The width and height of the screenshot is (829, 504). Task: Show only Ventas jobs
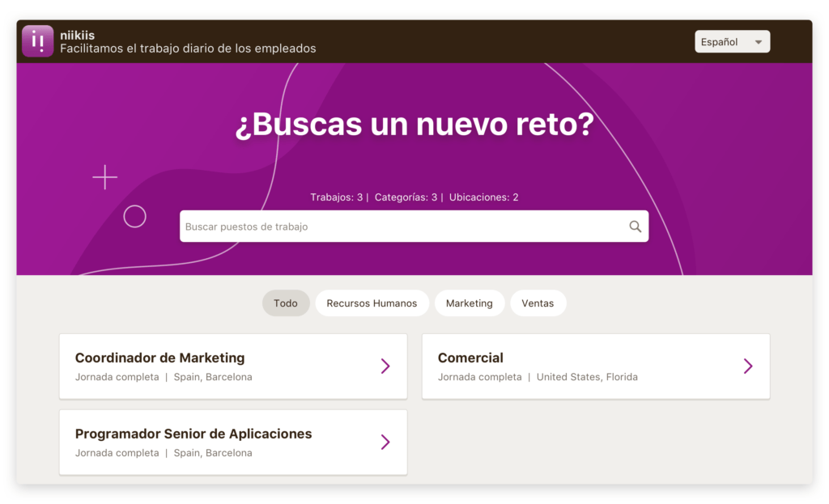[x=538, y=303]
